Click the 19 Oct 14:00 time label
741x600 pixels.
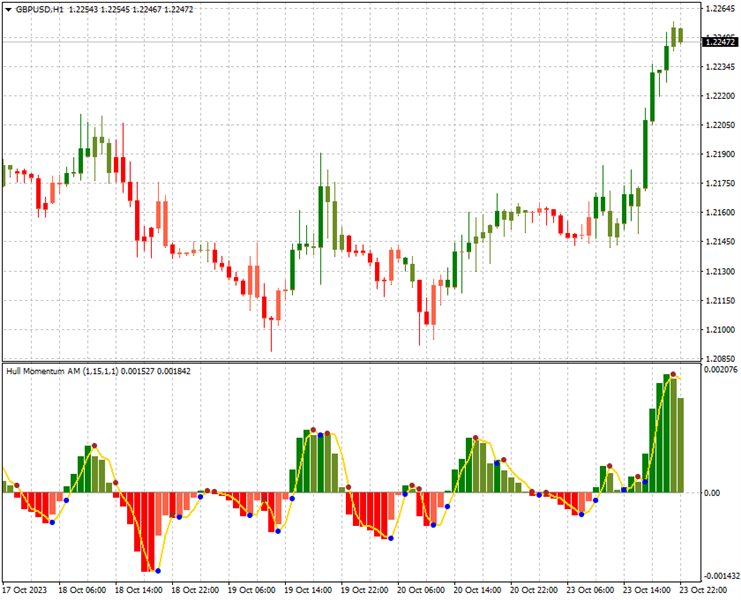coord(308,591)
